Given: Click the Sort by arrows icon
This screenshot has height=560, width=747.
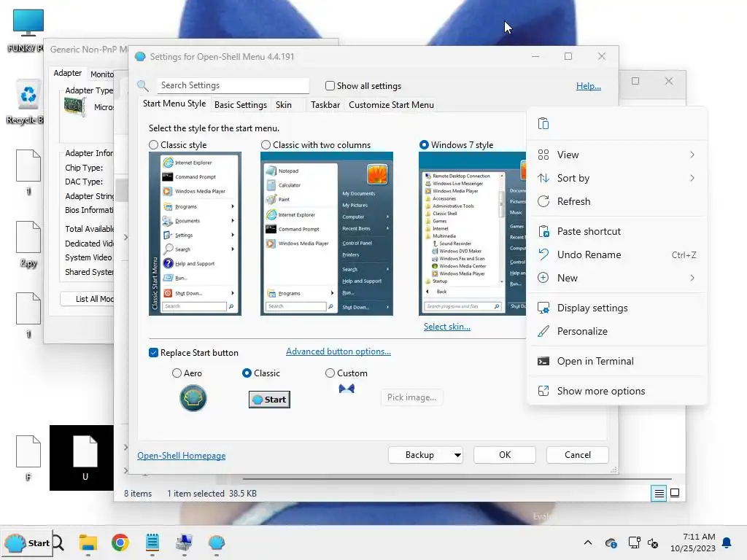Looking at the screenshot, I should point(543,178).
